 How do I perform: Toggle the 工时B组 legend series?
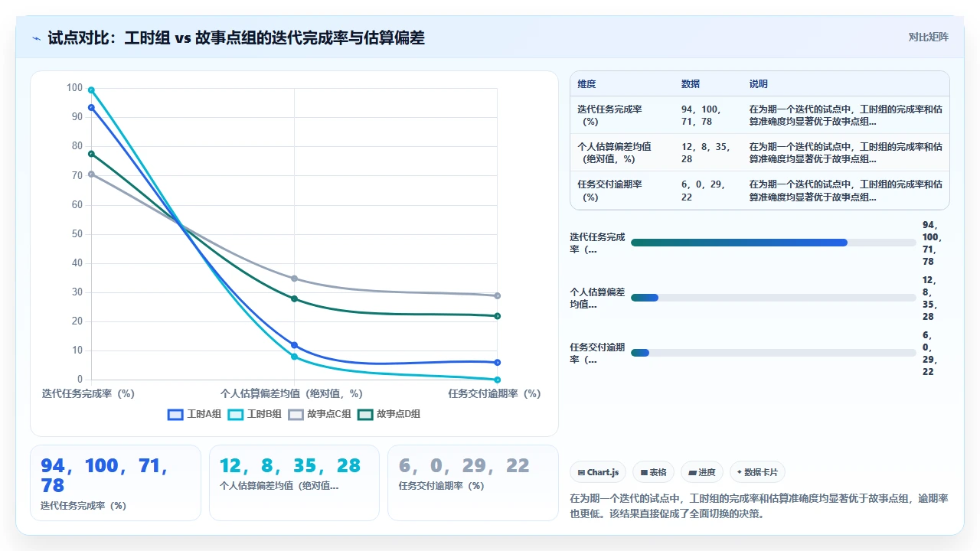(255, 414)
